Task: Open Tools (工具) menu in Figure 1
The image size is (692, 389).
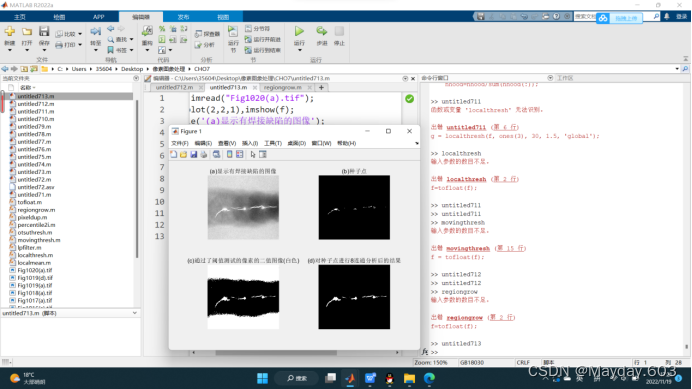Action: click(273, 143)
